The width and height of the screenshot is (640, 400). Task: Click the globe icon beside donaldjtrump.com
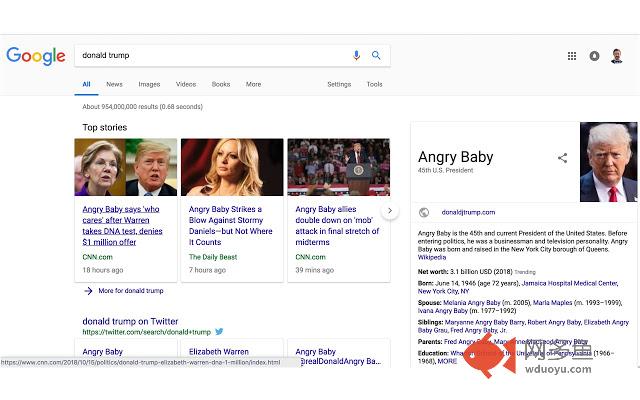(424, 212)
